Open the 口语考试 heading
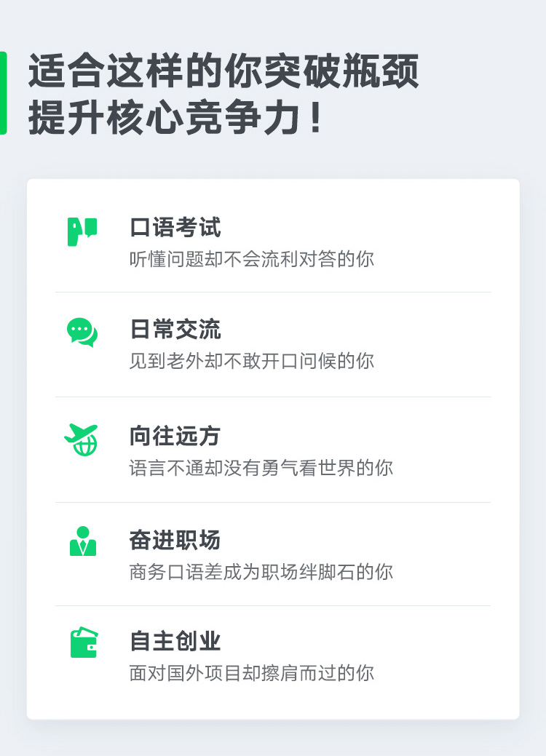546x756 pixels. [x=175, y=227]
